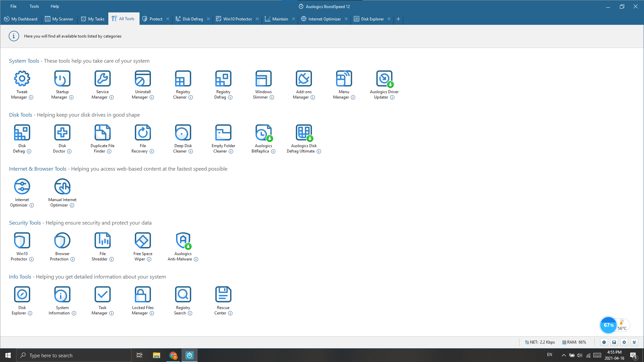Viewport: 644px width, 362px height.
Task: Start the File Recovery tool
Action: click(x=143, y=133)
